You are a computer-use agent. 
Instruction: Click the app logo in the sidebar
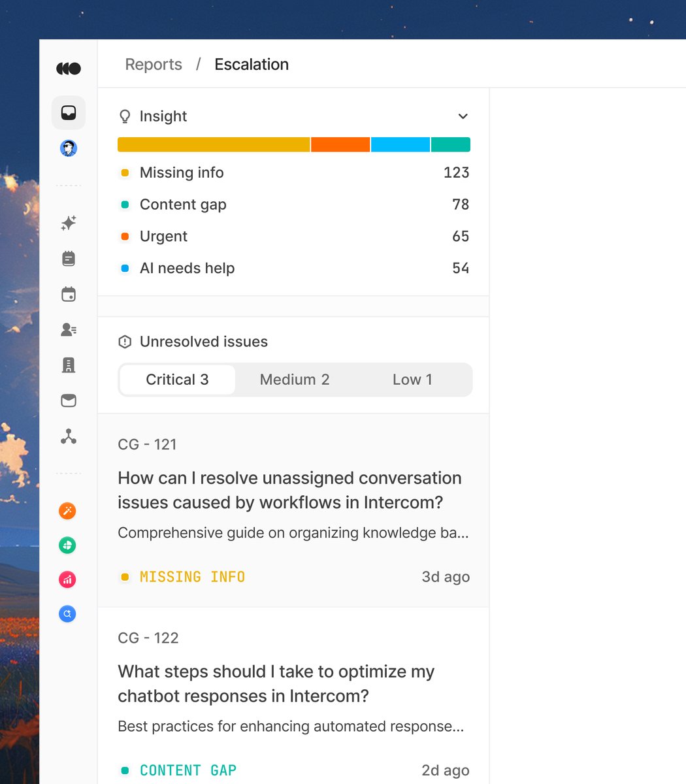pyautogui.click(x=69, y=68)
